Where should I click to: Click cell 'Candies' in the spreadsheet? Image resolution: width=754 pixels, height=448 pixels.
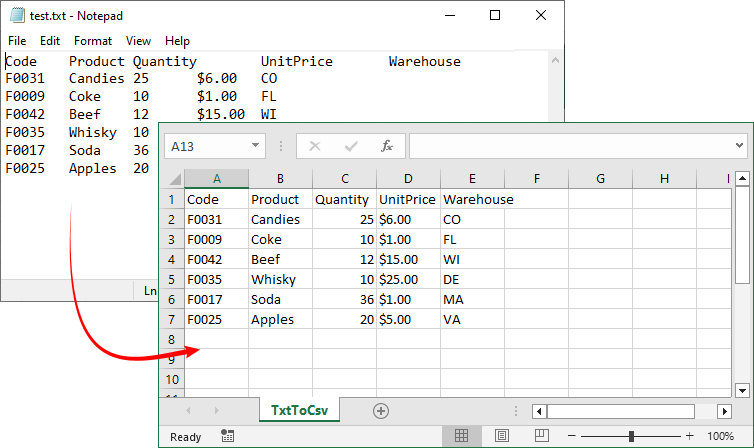280,219
